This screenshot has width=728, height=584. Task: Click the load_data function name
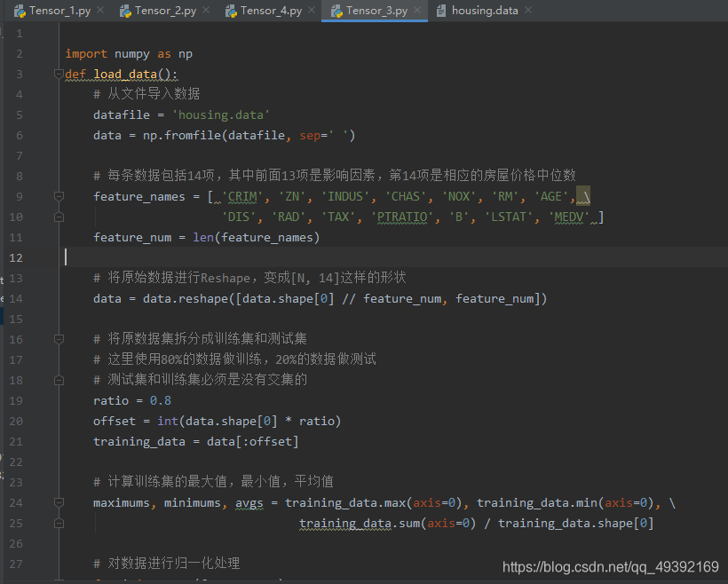click(x=125, y=75)
